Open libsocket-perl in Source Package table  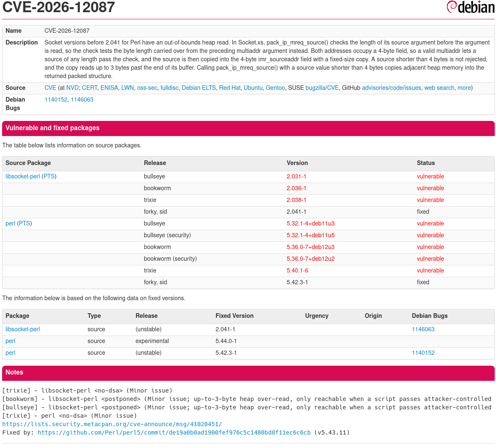[23, 176]
